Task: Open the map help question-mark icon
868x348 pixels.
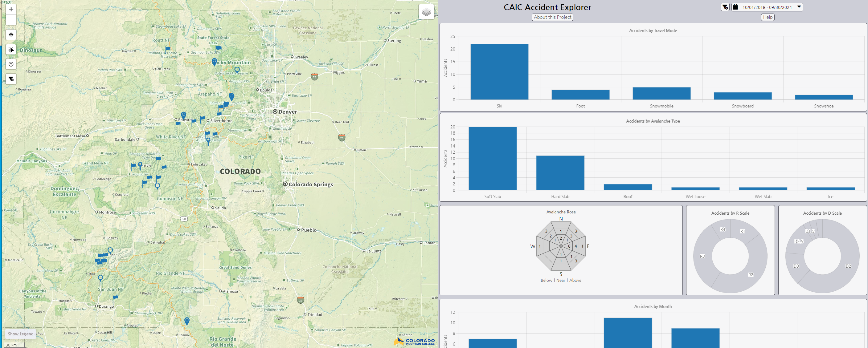Action: pyautogui.click(x=11, y=64)
